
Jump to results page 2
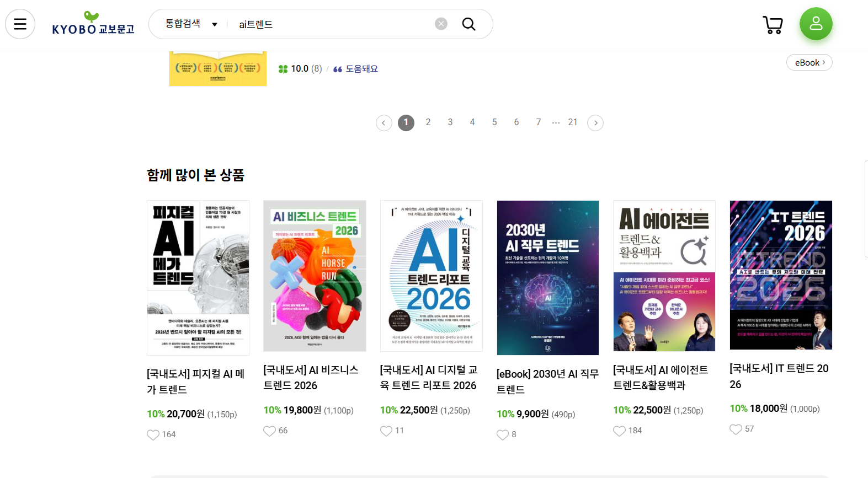(428, 122)
